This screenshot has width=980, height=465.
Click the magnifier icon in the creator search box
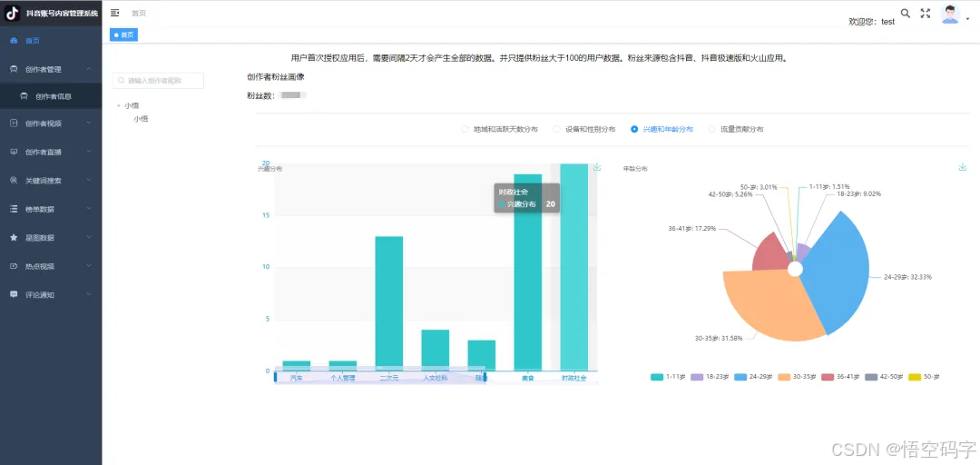122,81
